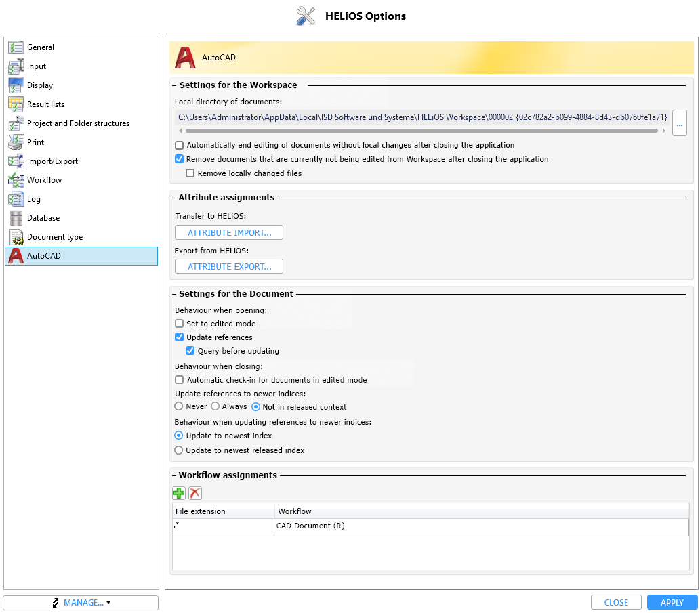Screen dimensions: 700x613
Task: Click the directory path horizontal scrollbar
Action: click(x=421, y=131)
